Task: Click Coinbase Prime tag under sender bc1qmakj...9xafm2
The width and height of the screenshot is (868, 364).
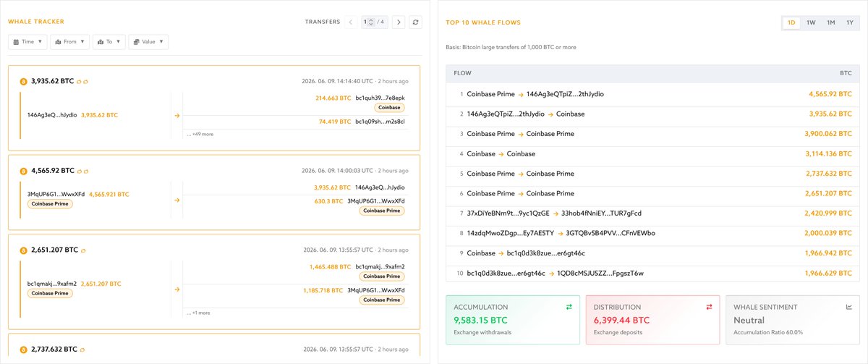Action: pyautogui.click(x=50, y=293)
